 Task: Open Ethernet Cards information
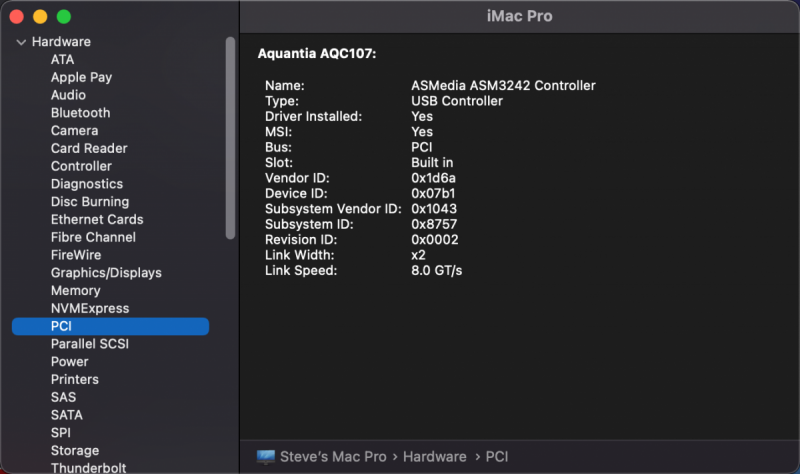[97, 219]
